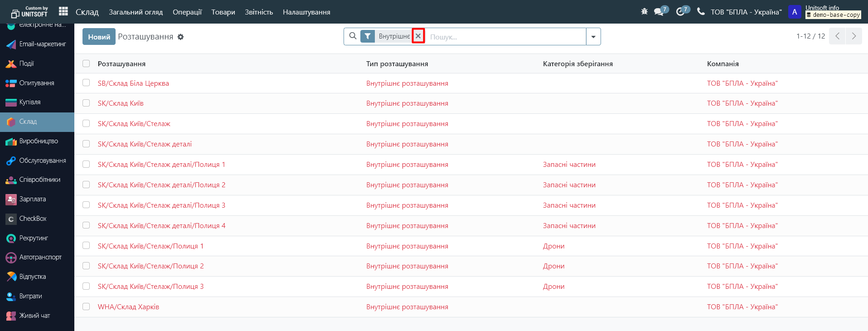Image resolution: width=868 pixels, height=331 pixels.
Task: Sort by Розташування column header
Action: pyautogui.click(x=121, y=64)
